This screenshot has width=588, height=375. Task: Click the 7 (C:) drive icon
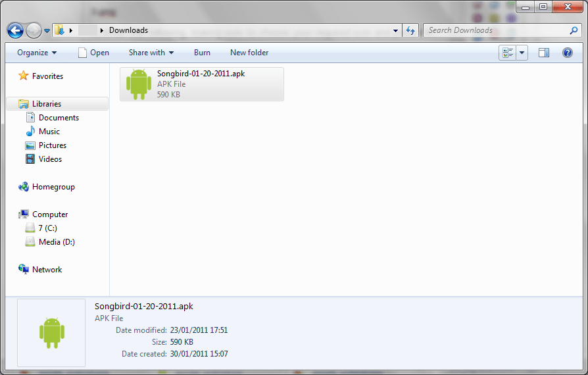pos(30,228)
